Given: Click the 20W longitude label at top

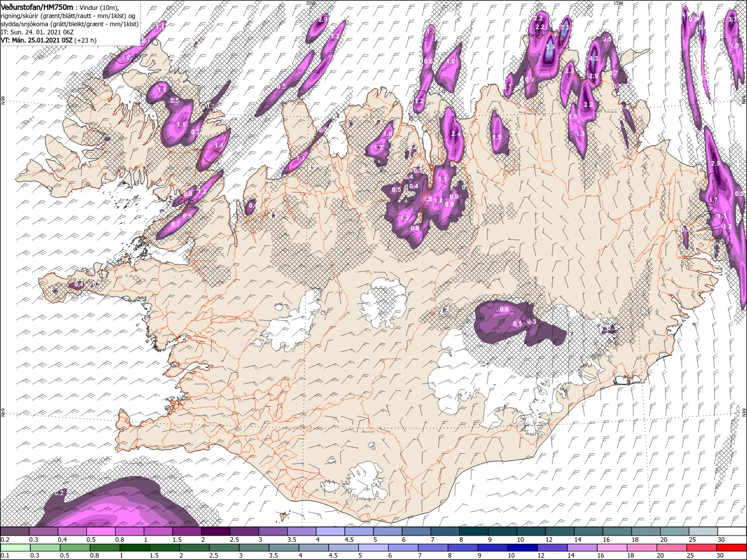Looking at the screenshot, I should click(310, 3).
